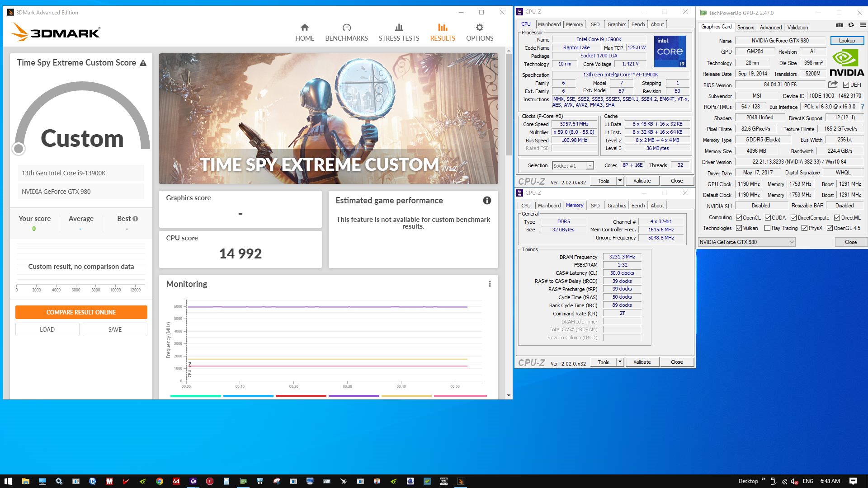Open the RESULTS section in 3DMark
The width and height of the screenshot is (868, 488).
[443, 33]
